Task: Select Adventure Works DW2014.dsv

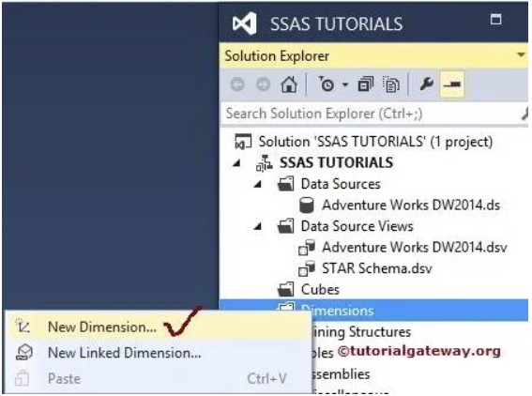Action: pyautogui.click(x=415, y=247)
